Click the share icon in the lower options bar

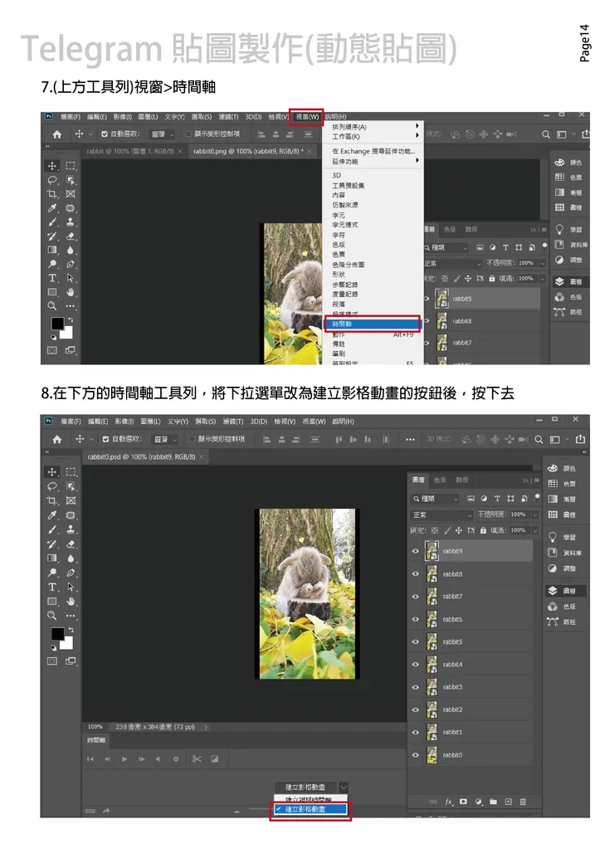pyautogui.click(x=580, y=439)
